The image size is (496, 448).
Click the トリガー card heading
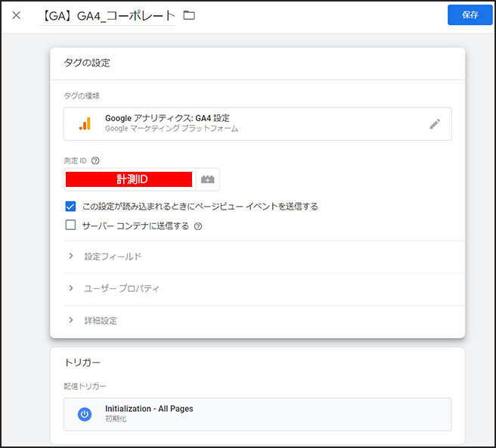82,362
